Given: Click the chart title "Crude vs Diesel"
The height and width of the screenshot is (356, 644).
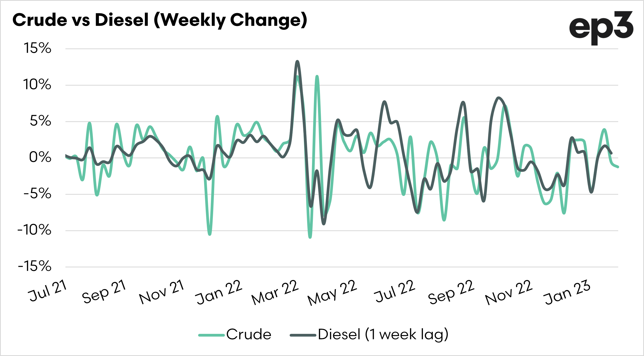Looking at the screenshot, I should pos(160,20).
